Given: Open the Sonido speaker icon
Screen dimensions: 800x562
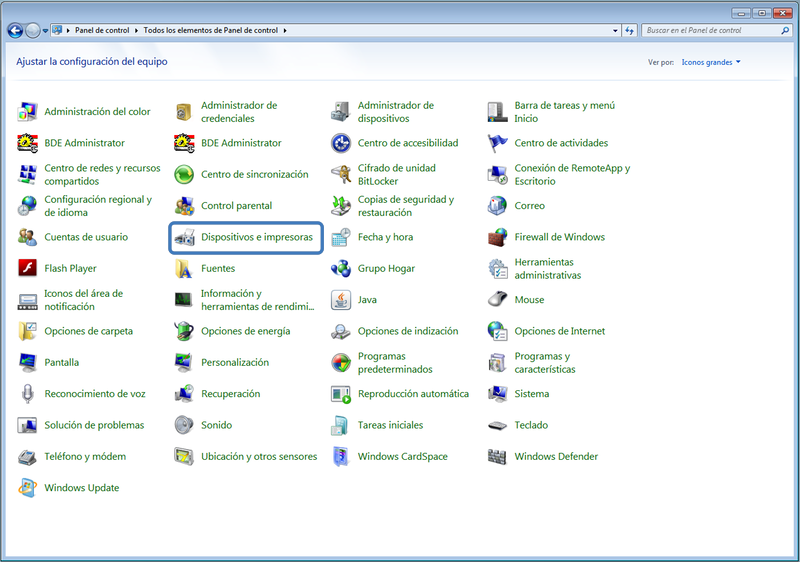Looking at the screenshot, I should point(184,425).
